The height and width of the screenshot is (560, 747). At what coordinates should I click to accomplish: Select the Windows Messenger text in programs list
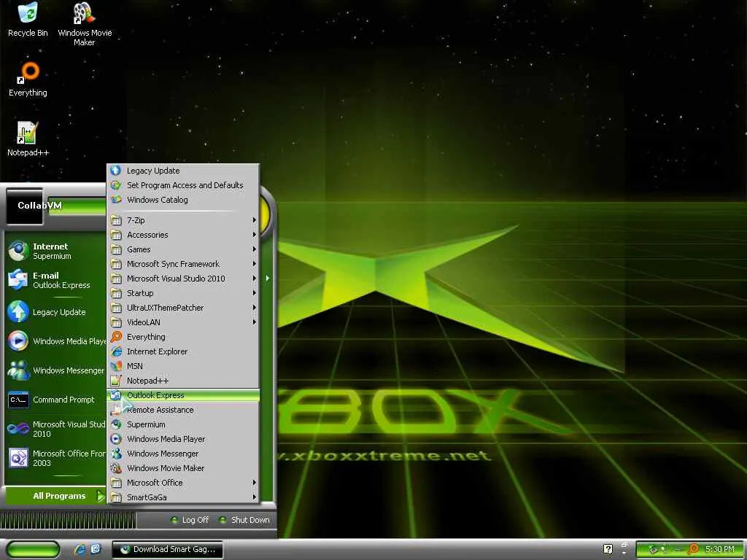click(163, 454)
